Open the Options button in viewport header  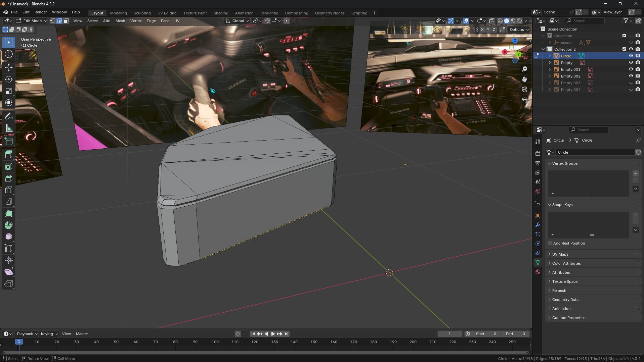519,30
